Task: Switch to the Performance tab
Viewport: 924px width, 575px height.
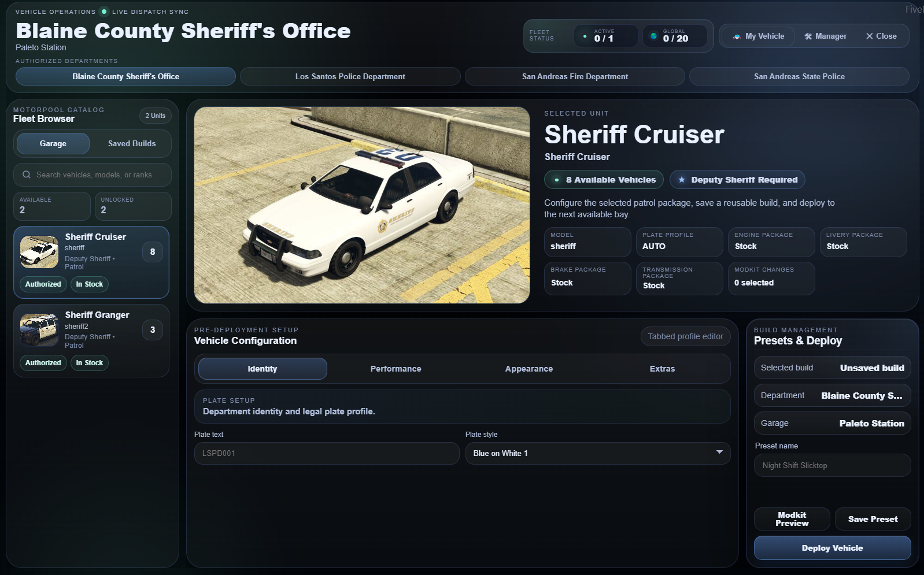Action: pyautogui.click(x=396, y=369)
